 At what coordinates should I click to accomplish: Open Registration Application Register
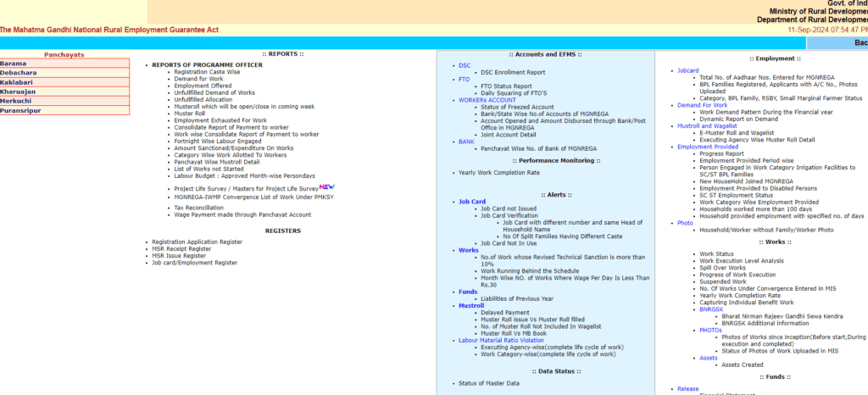point(197,242)
